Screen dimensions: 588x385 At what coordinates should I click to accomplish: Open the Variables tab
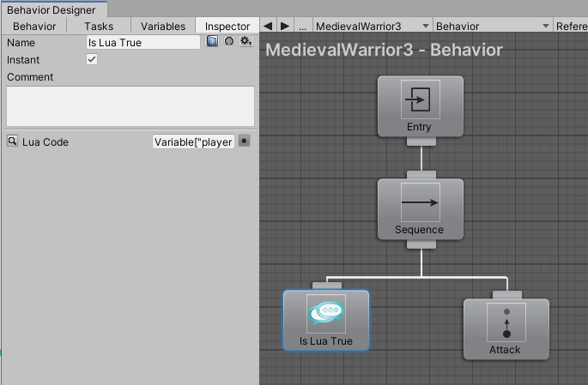click(163, 27)
